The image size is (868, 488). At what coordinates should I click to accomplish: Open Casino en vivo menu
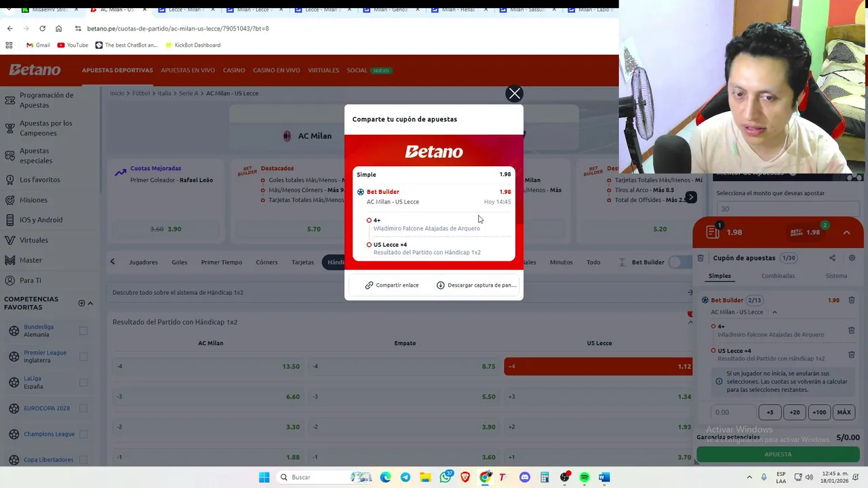tap(276, 70)
